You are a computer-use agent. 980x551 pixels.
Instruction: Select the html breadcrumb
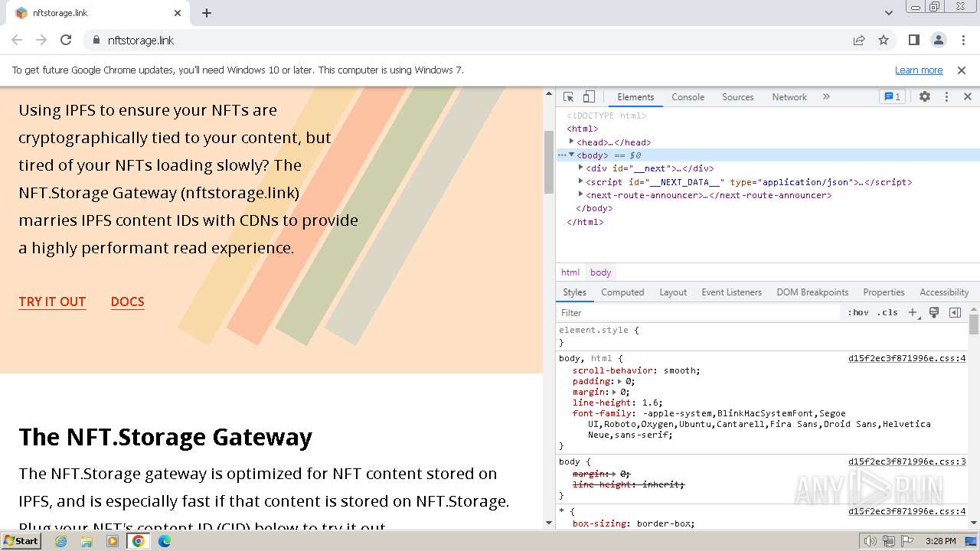point(570,272)
